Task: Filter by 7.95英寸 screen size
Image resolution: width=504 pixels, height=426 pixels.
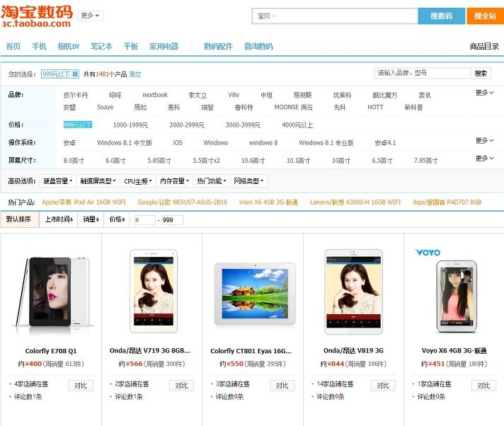Action: pos(425,161)
